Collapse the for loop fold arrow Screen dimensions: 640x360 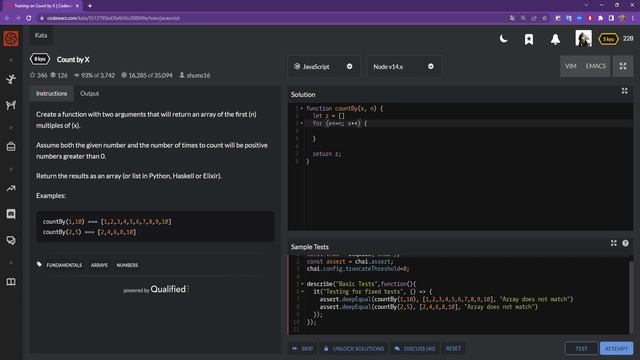302,123
